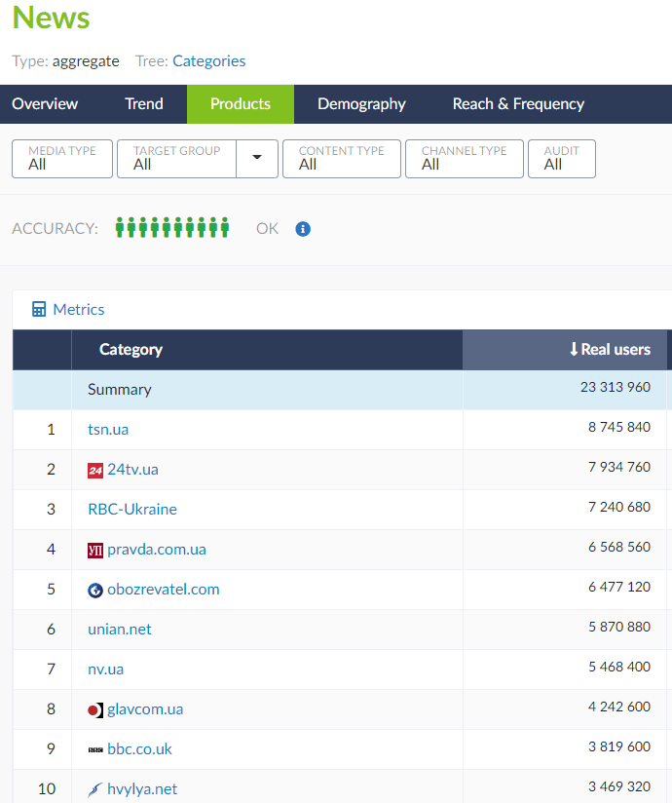This screenshot has width=672, height=803.
Task: Open the Categories tree link
Action: pos(208,61)
